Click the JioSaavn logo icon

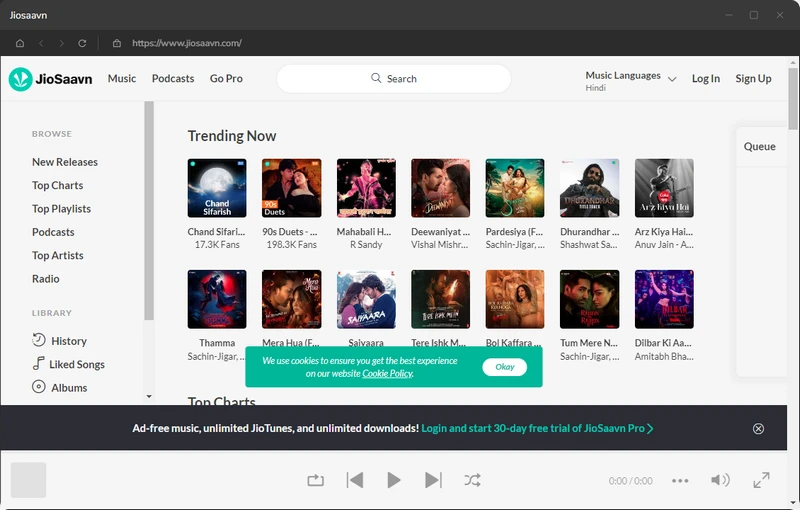point(20,79)
